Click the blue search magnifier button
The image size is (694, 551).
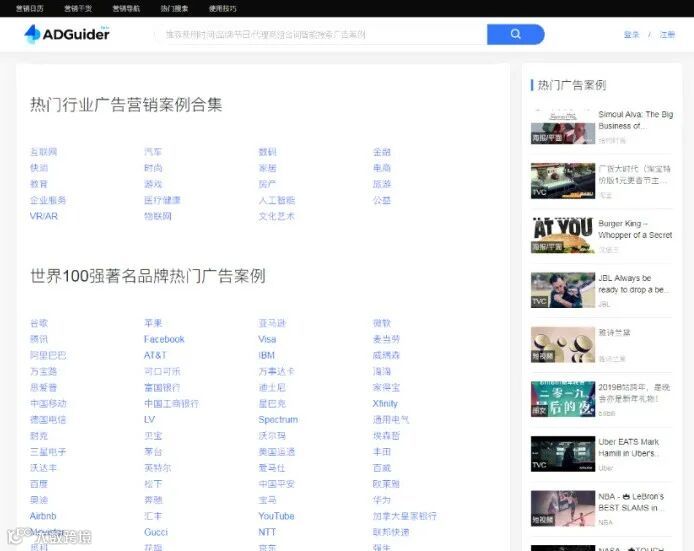tap(516, 34)
